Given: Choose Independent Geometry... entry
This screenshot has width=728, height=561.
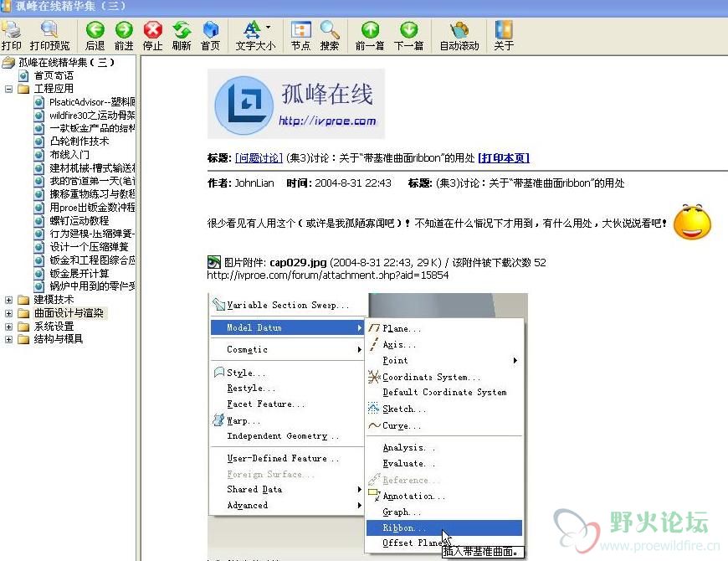Looking at the screenshot, I should coord(283,436).
